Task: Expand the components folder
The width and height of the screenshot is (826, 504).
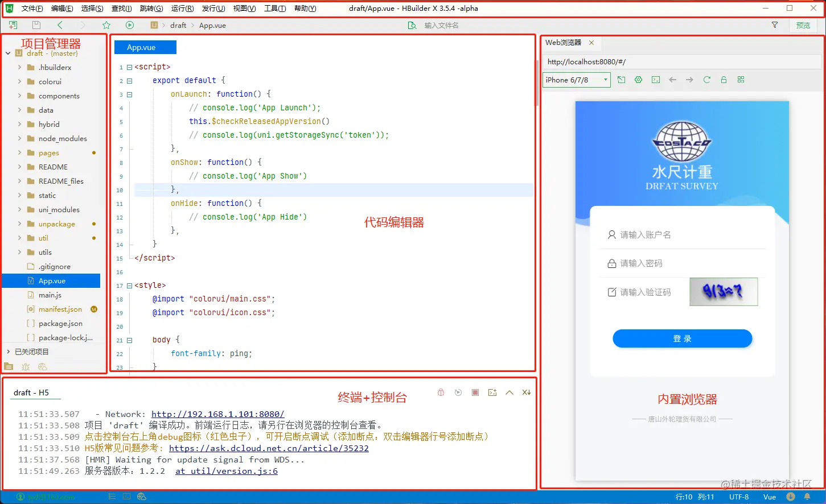Action: [x=19, y=96]
